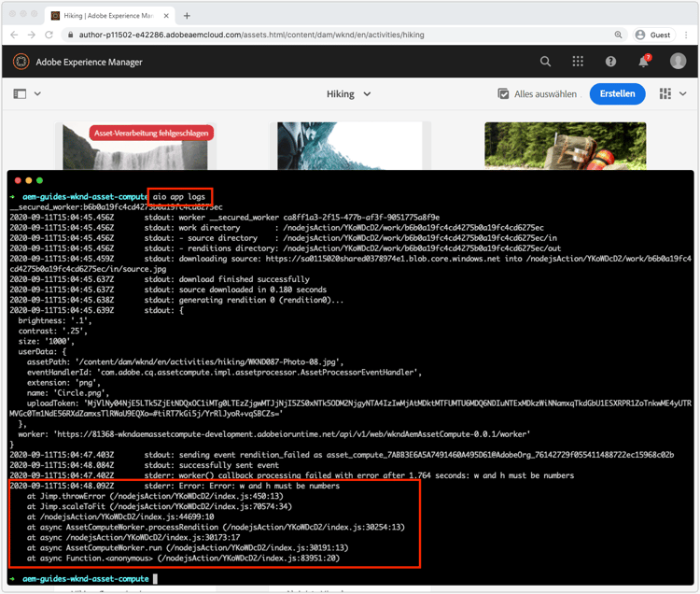Close terminal window with red button
700x594 pixels.
(18, 180)
